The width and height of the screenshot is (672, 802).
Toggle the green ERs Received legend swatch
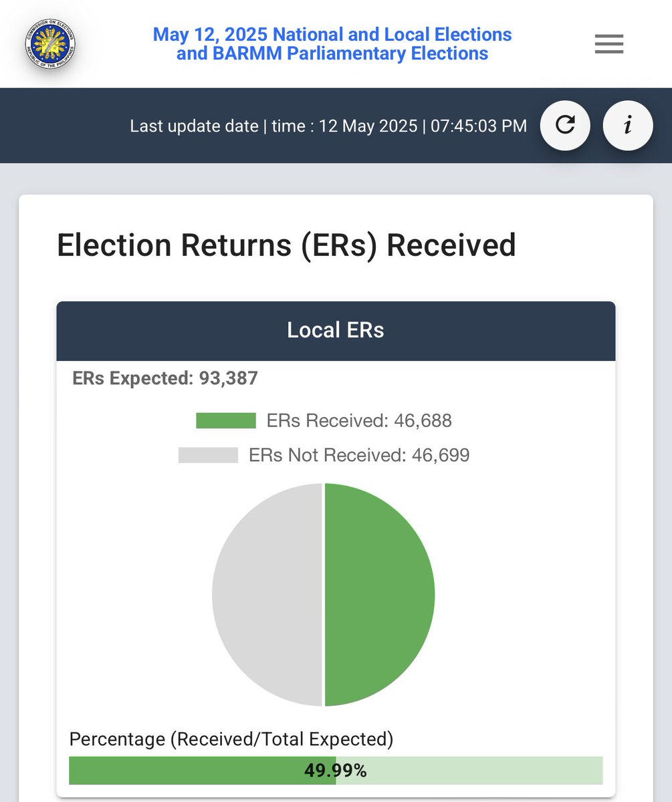[226, 420]
